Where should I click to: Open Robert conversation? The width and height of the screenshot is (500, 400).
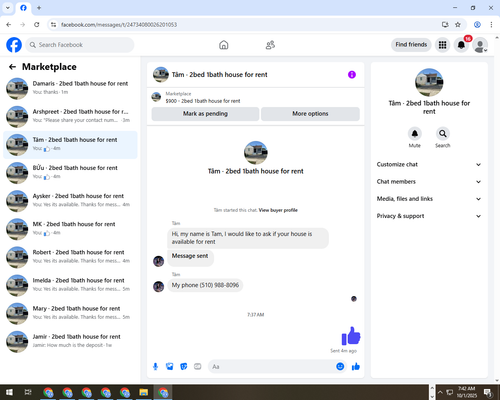(x=70, y=257)
